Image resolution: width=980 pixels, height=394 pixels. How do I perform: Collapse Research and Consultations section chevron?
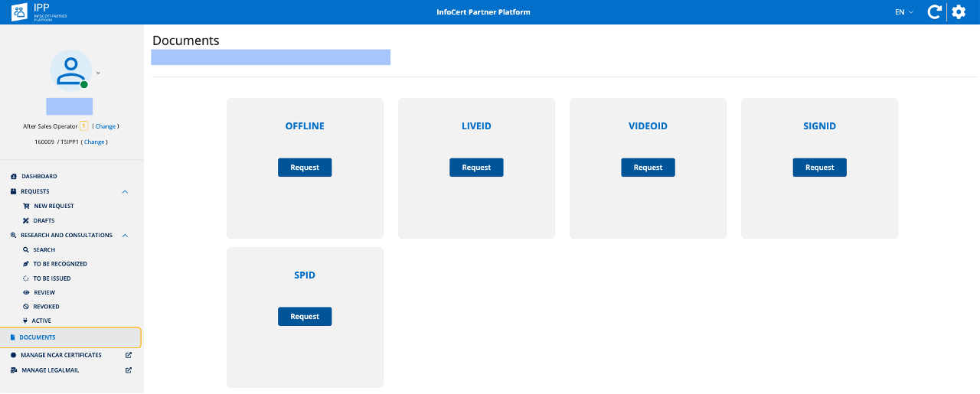[126, 236]
